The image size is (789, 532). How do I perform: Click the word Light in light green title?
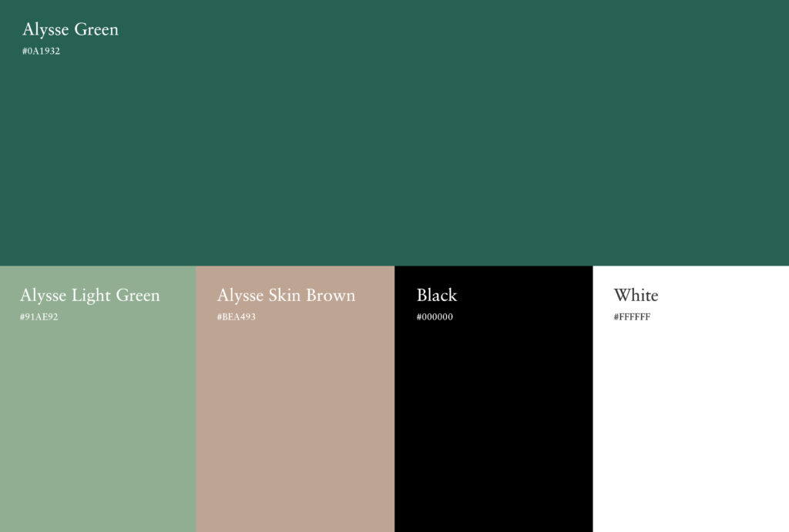click(91, 296)
